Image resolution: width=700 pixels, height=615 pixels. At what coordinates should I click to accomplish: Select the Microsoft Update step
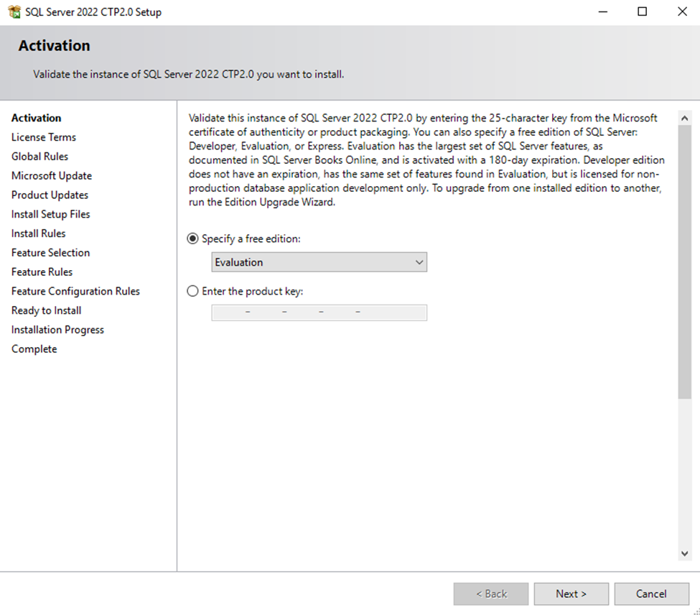click(x=52, y=175)
